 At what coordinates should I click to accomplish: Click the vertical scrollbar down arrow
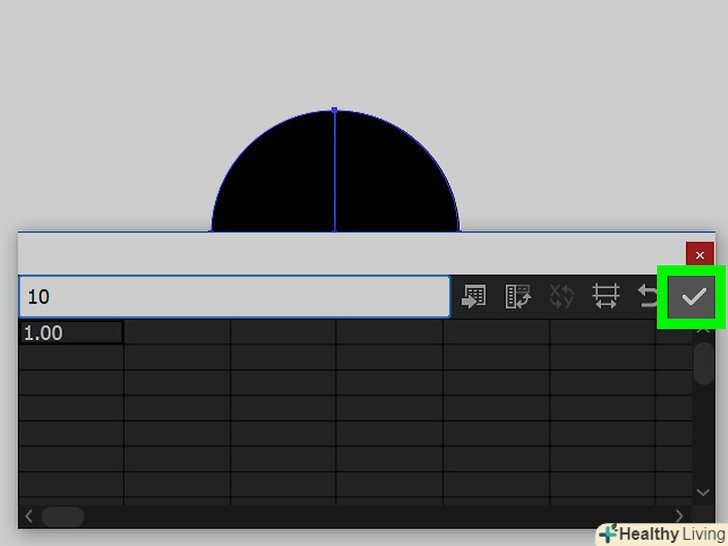(704, 492)
